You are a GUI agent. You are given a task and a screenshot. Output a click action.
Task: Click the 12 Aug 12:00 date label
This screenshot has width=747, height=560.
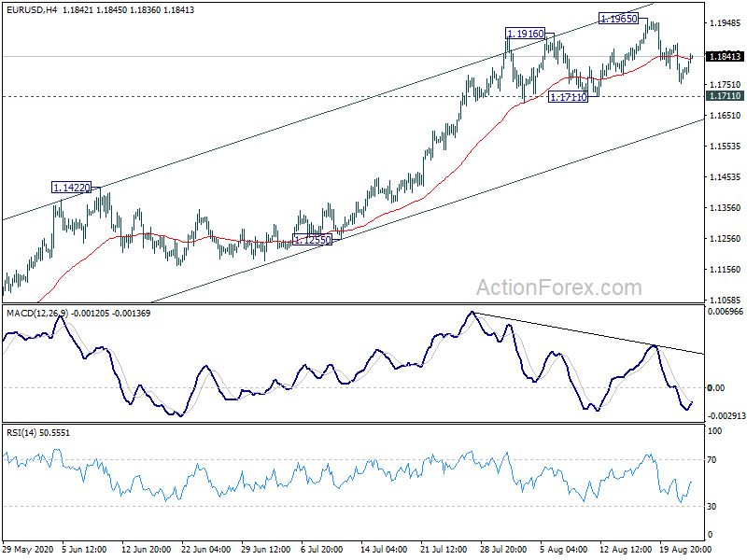[x=625, y=550]
